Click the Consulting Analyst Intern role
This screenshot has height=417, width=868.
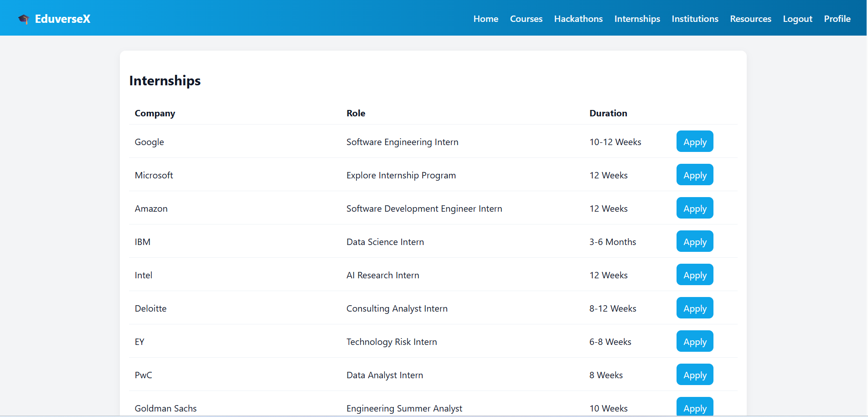click(397, 308)
